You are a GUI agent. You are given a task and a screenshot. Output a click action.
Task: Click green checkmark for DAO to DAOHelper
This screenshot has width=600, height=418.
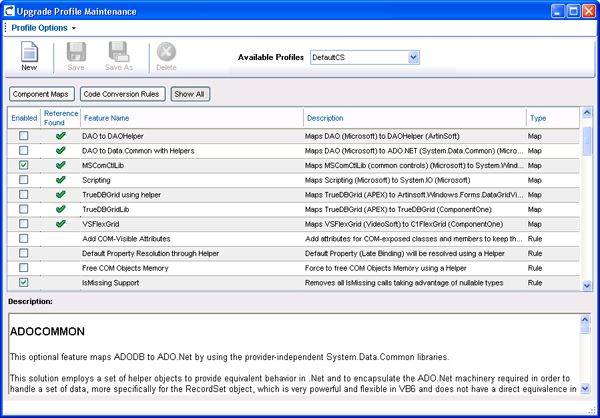tap(60, 134)
